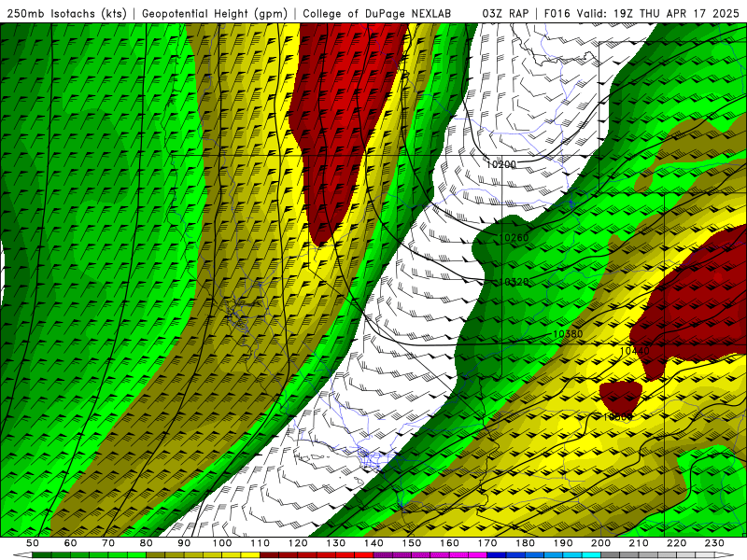Click the magenta legend swatch above 160

click(x=458, y=555)
